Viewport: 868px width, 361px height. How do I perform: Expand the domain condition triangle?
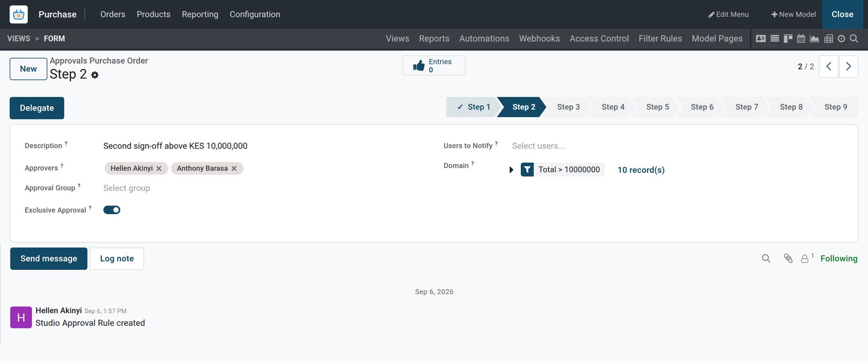(x=511, y=170)
